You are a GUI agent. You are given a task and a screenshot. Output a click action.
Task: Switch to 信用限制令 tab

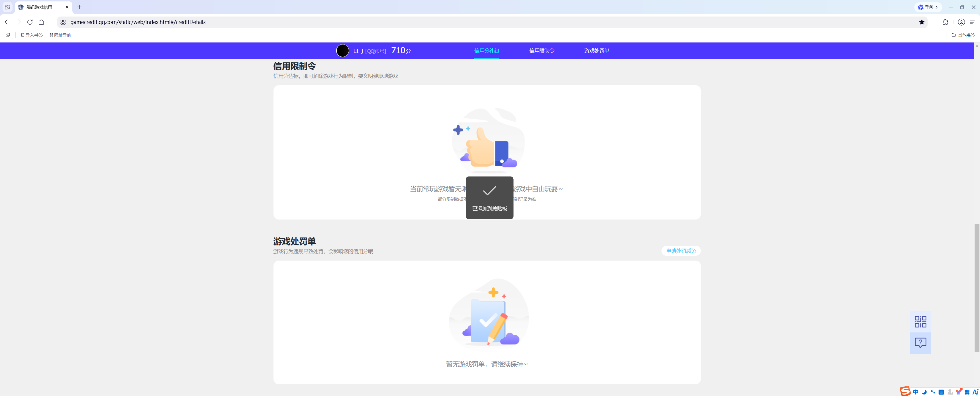pos(542,51)
